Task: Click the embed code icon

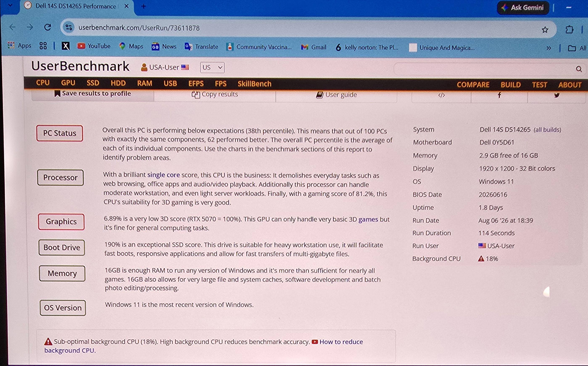Action: pyautogui.click(x=442, y=95)
